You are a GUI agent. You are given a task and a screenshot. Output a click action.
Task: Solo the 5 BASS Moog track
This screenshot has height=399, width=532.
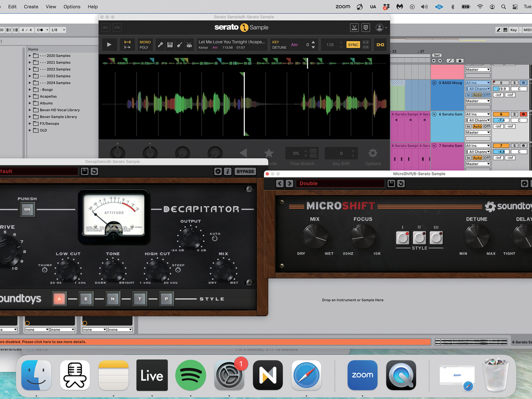click(x=515, y=83)
